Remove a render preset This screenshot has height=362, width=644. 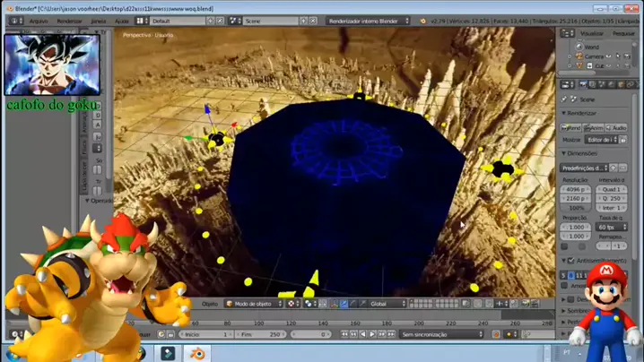(622, 168)
